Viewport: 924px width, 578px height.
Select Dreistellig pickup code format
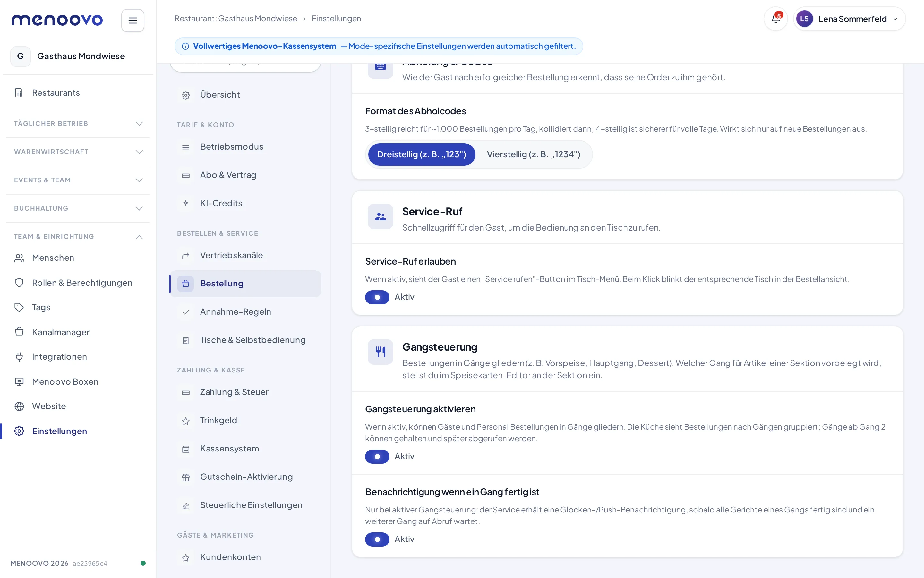[x=422, y=154]
